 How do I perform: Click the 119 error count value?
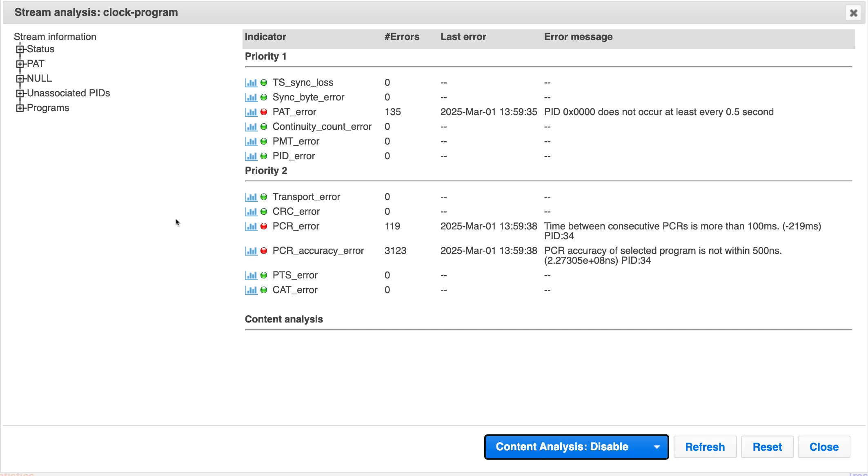coord(392,226)
